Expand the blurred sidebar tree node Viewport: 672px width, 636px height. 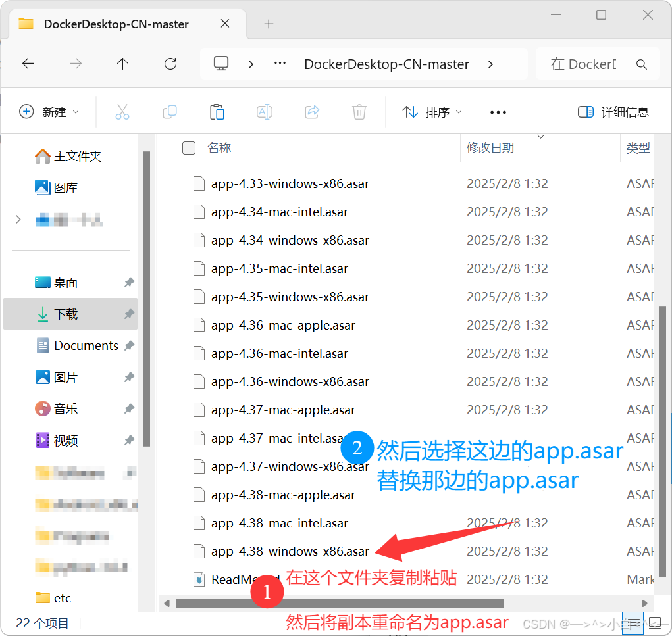click(x=18, y=220)
